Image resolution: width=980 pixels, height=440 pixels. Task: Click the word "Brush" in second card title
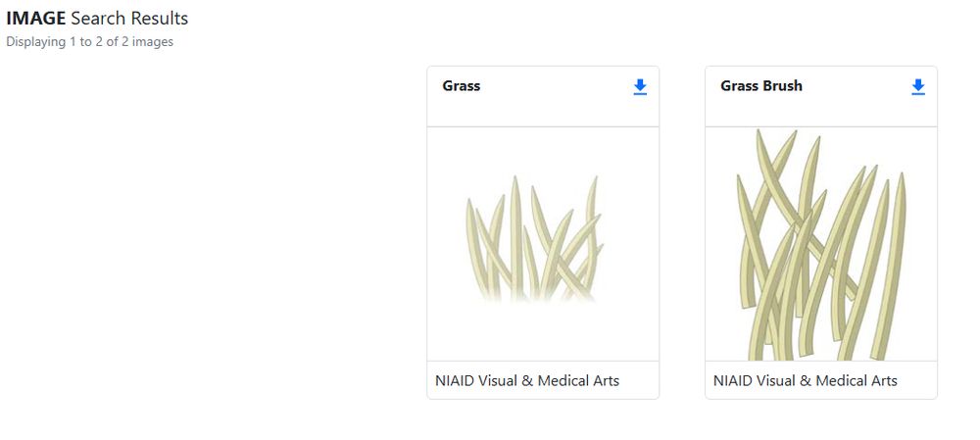point(782,85)
